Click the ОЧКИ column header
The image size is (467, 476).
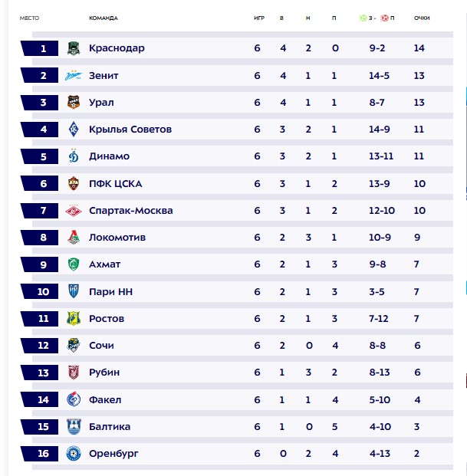click(x=422, y=18)
